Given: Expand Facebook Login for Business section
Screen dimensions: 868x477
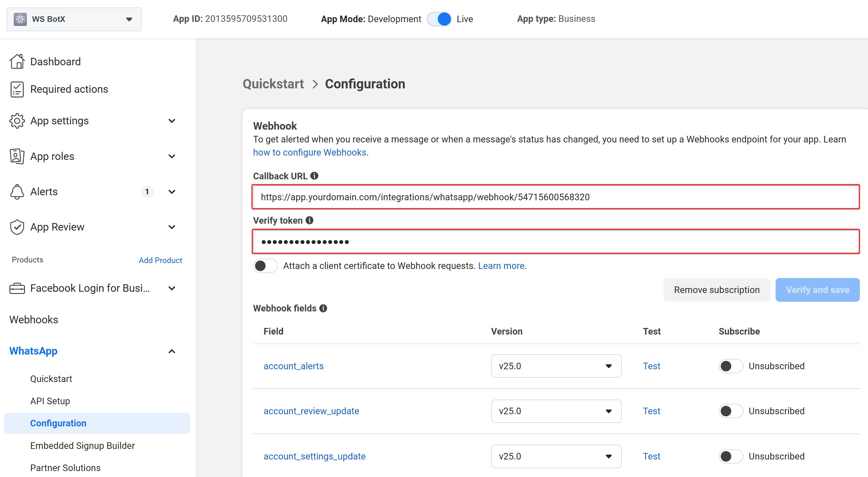Looking at the screenshot, I should [x=172, y=288].
